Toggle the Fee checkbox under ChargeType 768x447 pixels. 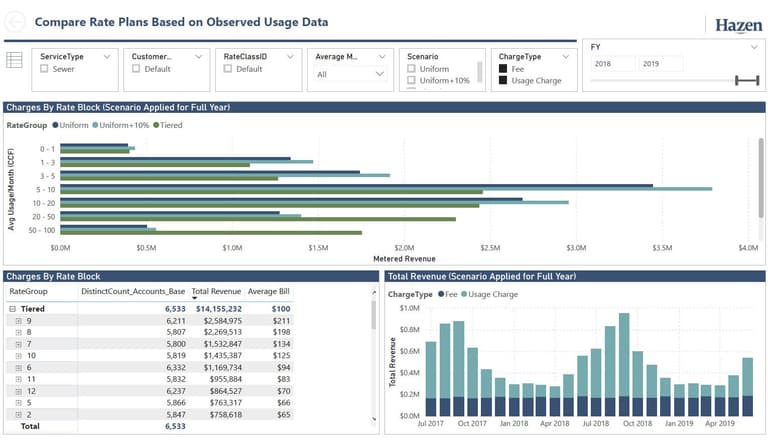[x=503, y=69]
